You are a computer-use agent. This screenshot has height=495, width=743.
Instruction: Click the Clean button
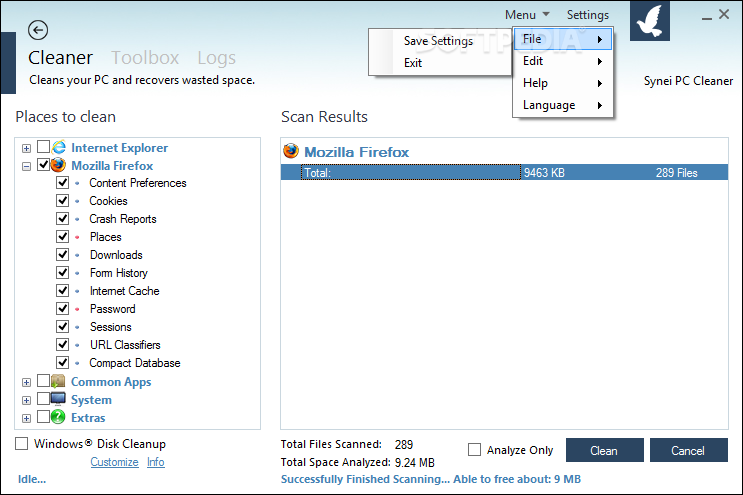coord(605,450)
